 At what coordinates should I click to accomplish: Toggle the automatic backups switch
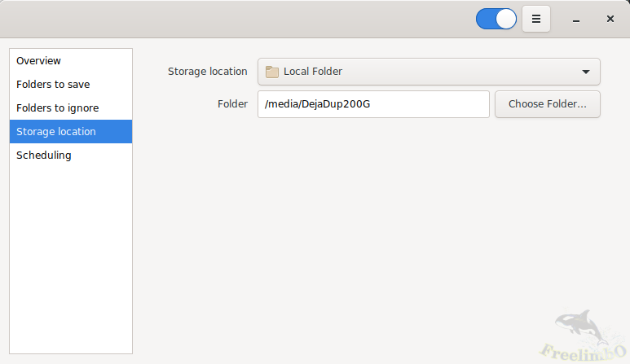(496, 19)
